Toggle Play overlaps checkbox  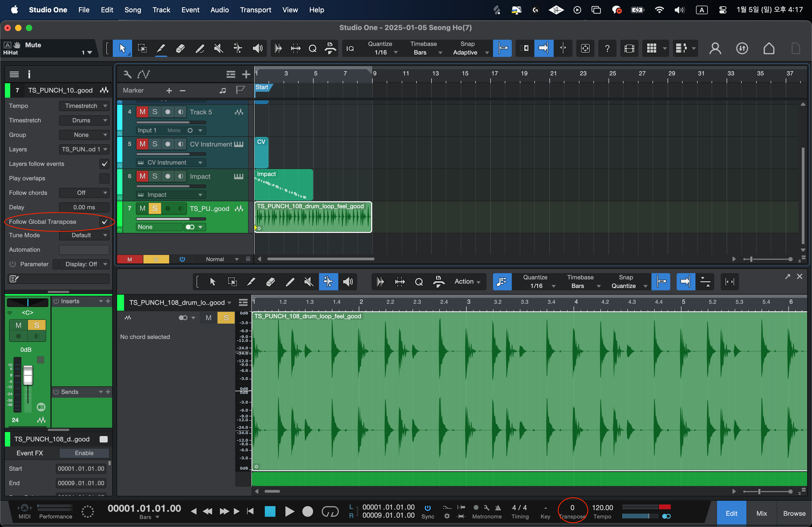coord(104,178)
